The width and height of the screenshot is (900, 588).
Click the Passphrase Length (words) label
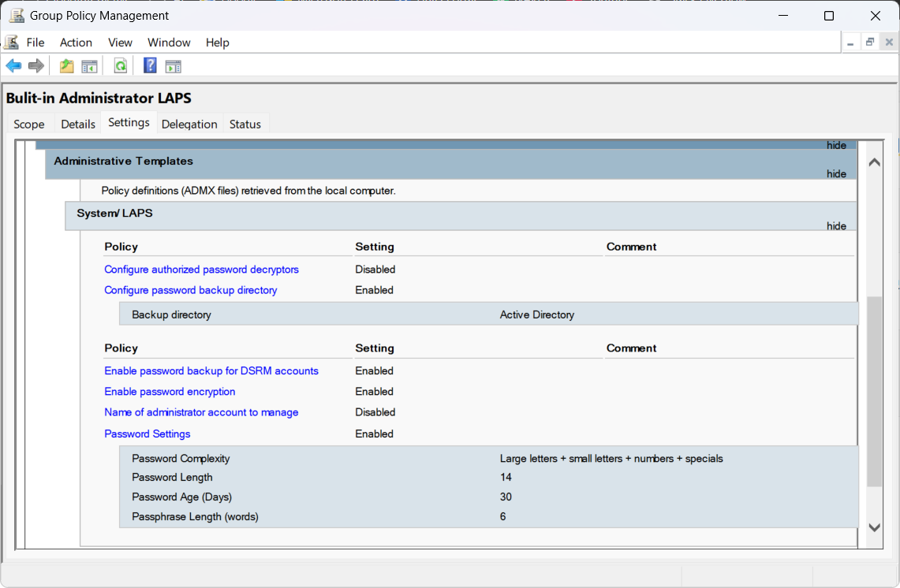pyautogui.click(x=195, y=516)
